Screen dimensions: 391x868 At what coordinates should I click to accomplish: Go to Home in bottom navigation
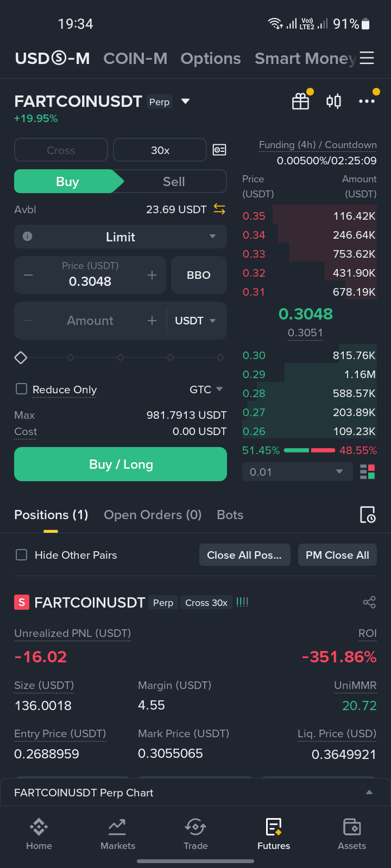pos(39,834)
